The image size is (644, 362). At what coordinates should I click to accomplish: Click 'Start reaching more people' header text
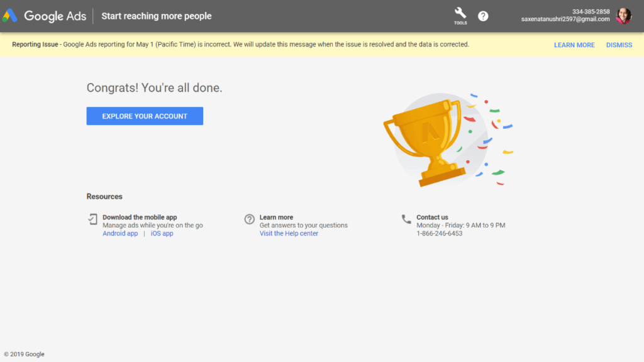[x=157, y=16]
